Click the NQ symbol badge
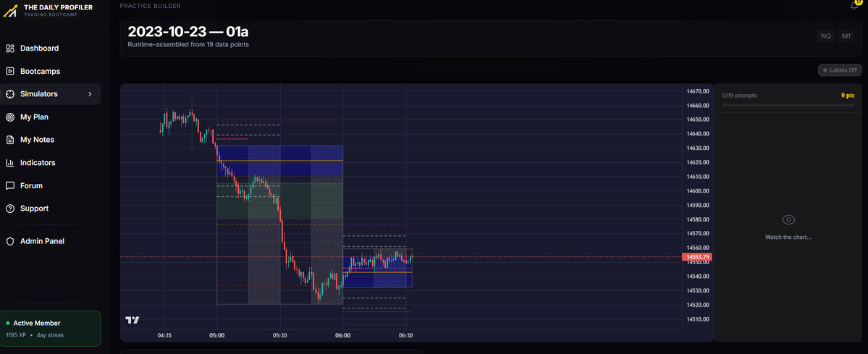Viewport: 868px width, 354px height. (825, 36)
